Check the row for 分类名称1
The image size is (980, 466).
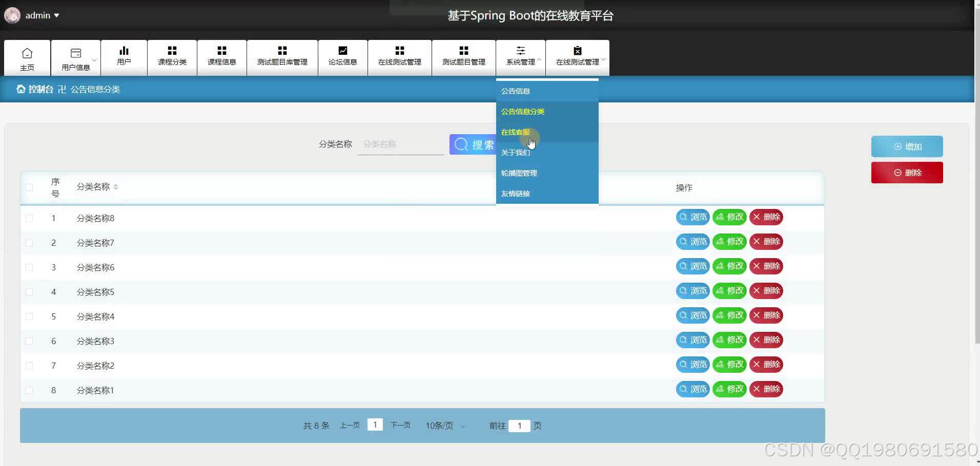[x=29, y=390]
